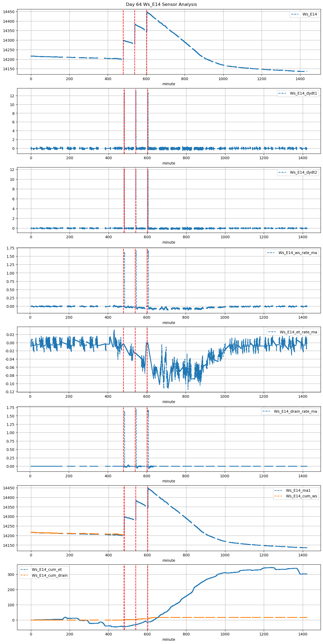
Task: Click the third red dashed marker in dydt1 plot
Action: (x=148, y=120)
